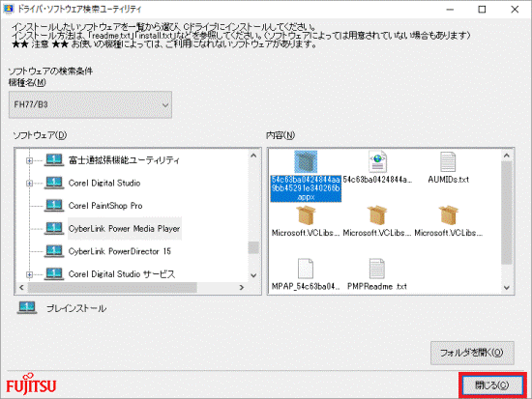Click the 富士通拡張機能ユーティリティ laptop icon
The width and height of the screenshot is (532, 399).
tap(54, 160)
